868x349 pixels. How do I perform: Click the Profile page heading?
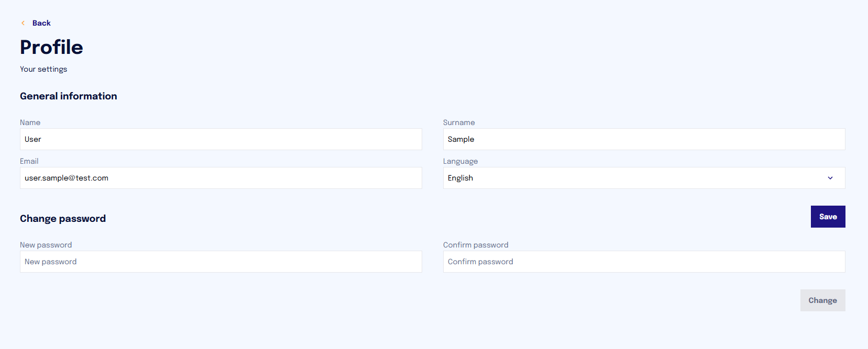pyautogui.click(x=51, y=47)
